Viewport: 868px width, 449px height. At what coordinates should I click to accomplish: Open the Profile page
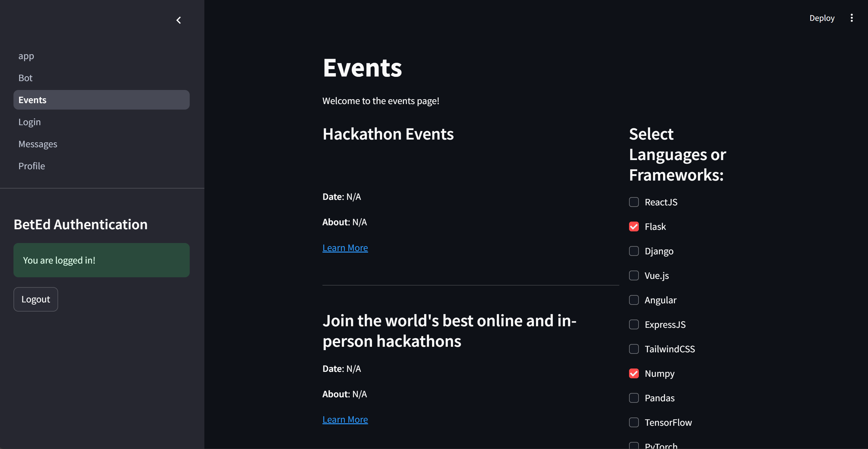(32, 166)
